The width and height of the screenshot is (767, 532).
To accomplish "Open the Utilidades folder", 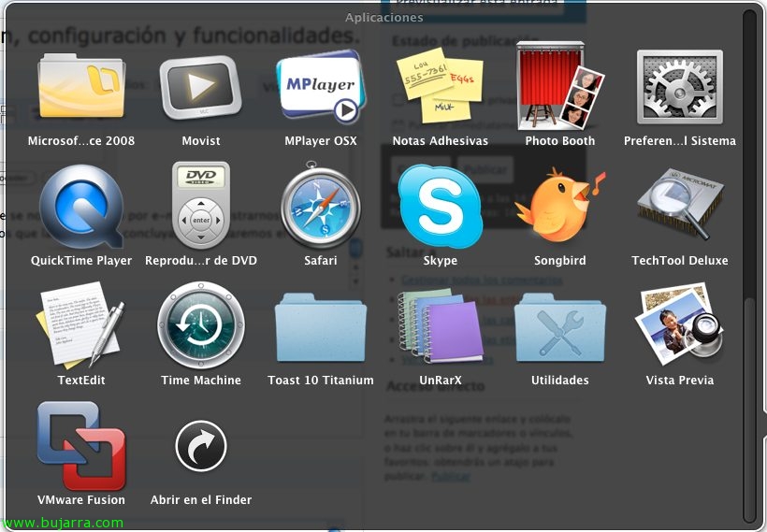I will point(559,327).
